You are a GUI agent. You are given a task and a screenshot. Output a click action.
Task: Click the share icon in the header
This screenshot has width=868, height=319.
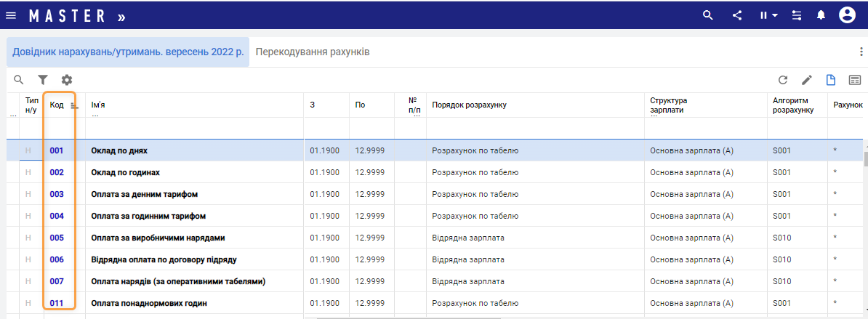[x=737, y=15]
